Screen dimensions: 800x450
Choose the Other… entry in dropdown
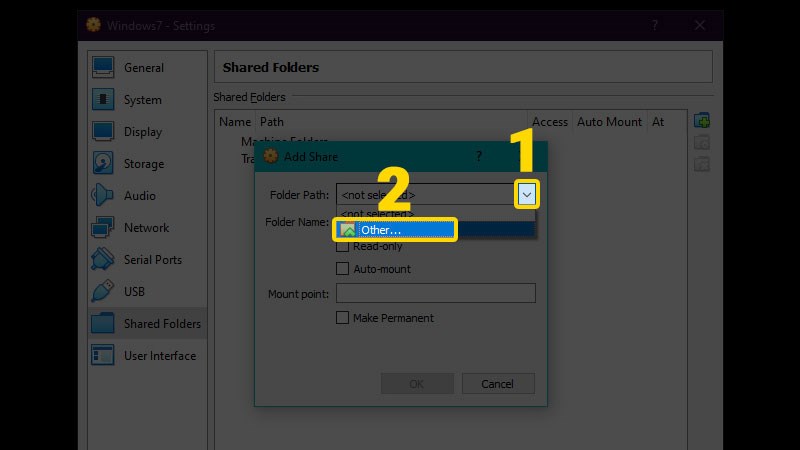[435, 230]
